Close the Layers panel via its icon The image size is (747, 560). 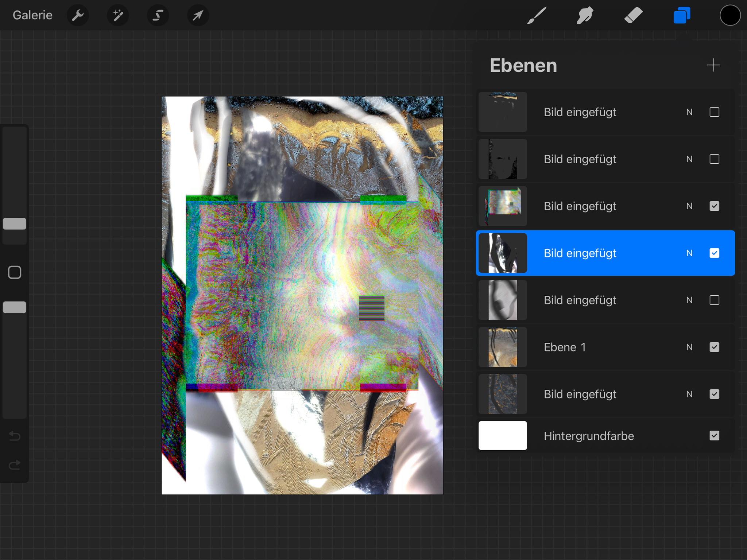[681, 15]
